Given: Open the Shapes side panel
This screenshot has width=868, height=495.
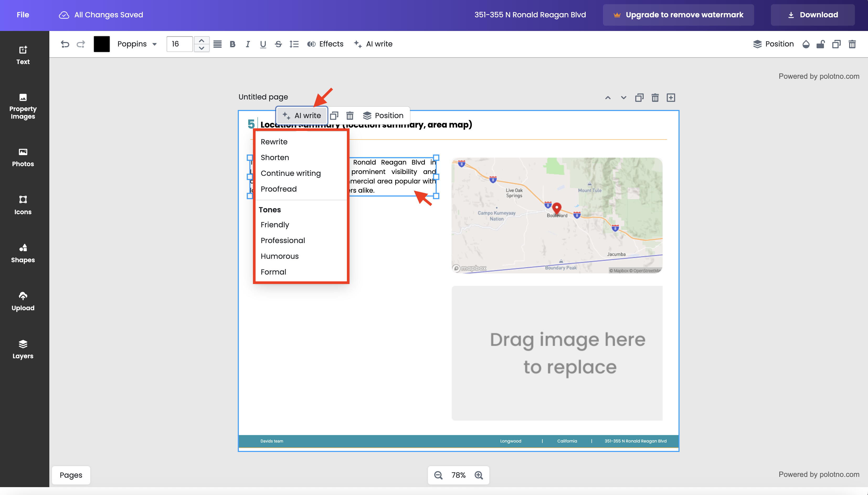Looking at the screenshot, I should 23,253.
